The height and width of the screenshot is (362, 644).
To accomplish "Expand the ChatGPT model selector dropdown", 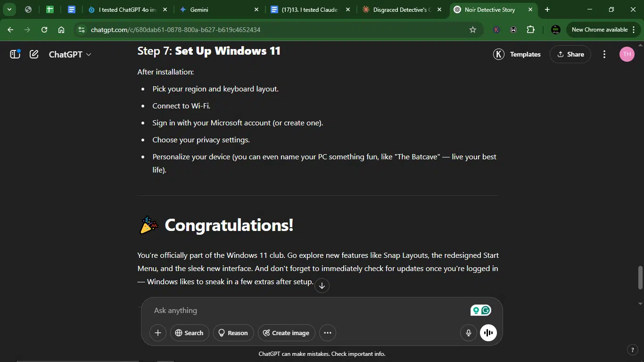I will coord(70,54).
